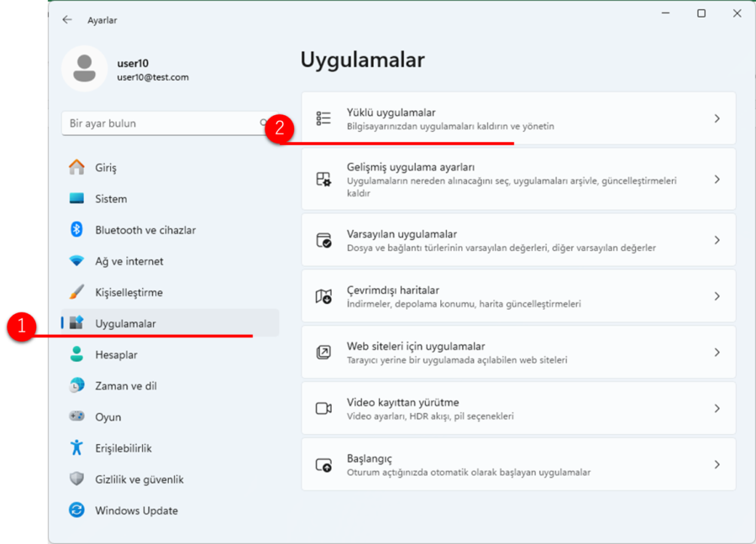756x544 pixels.
Task: Click the Kişiselleştirme paintbrush icon
Action: pos(76,292)
